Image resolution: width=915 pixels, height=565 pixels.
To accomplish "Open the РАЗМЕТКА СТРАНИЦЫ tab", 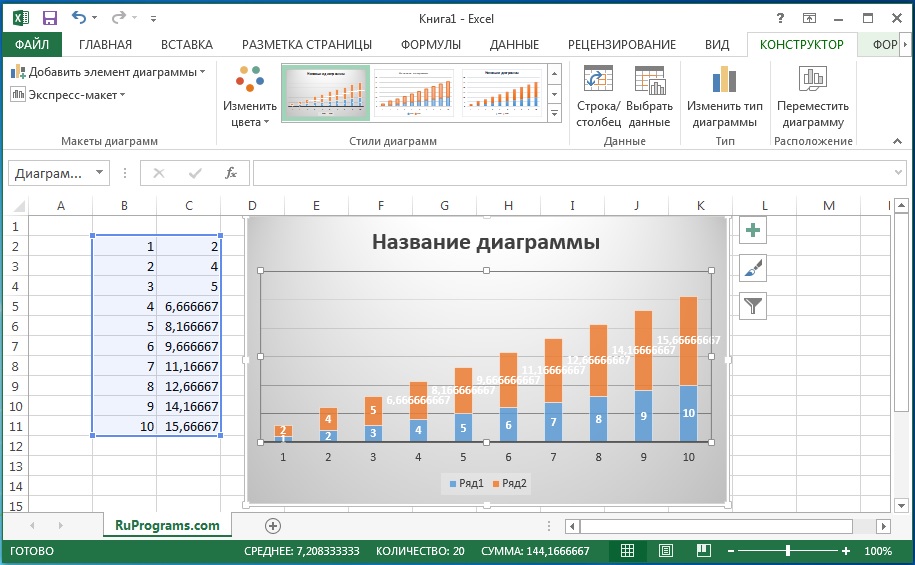I will [x=307, y=44].
